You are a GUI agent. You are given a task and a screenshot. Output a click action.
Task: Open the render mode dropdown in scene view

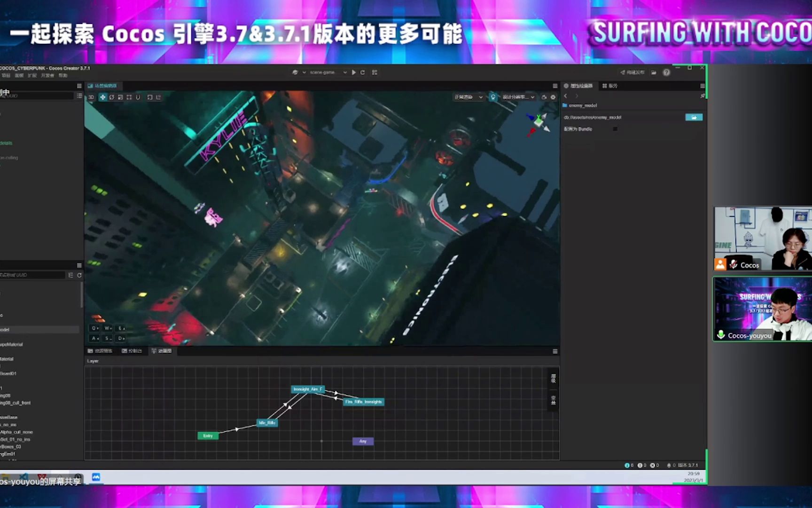click(x=468, y=97)
